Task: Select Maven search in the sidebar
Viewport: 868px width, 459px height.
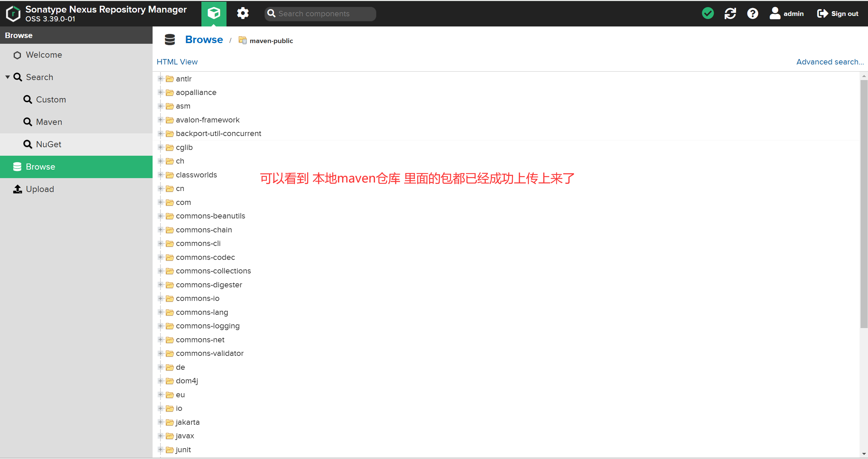Action: pos(49,122)
